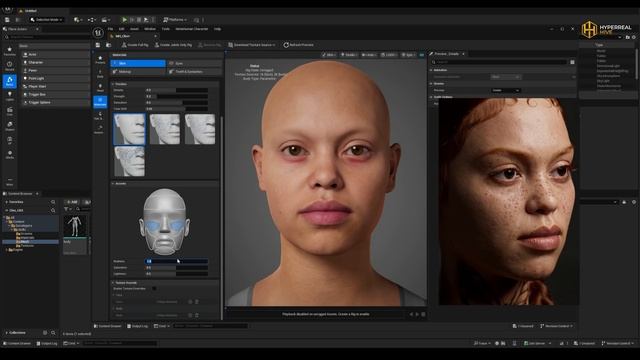Click save asset icon in MetaHuman toolbar
The height and width of the screenshot is (360, 640).
pyautogui.click(x=98, y=45)
